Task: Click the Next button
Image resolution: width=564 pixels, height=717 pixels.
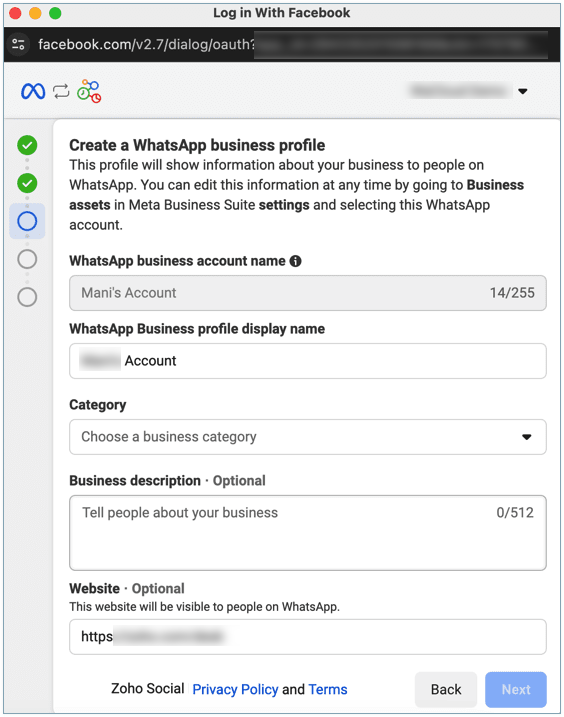Action: coord(516,690)
